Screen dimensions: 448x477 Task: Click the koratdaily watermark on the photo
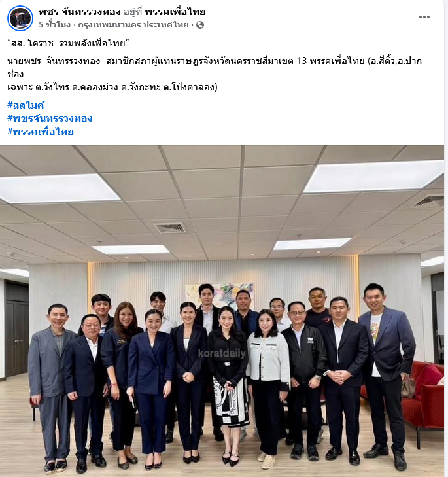click(x=222, y=353)
